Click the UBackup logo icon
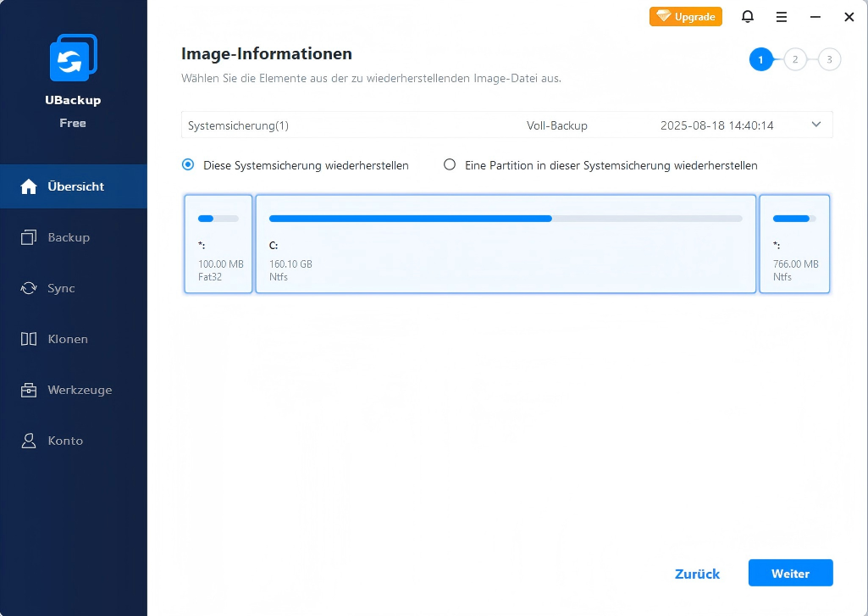This screenshot has height=616, width=868. point(73,58)
